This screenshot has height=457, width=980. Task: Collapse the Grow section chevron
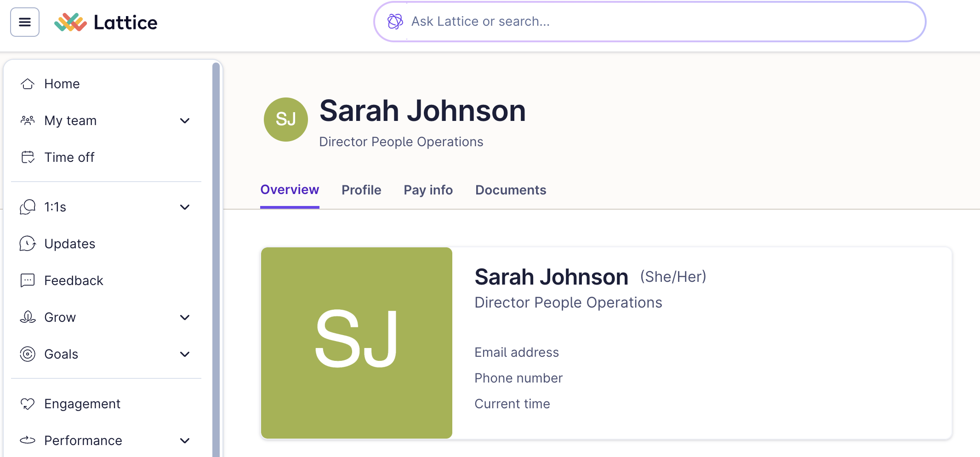(185, 317)
